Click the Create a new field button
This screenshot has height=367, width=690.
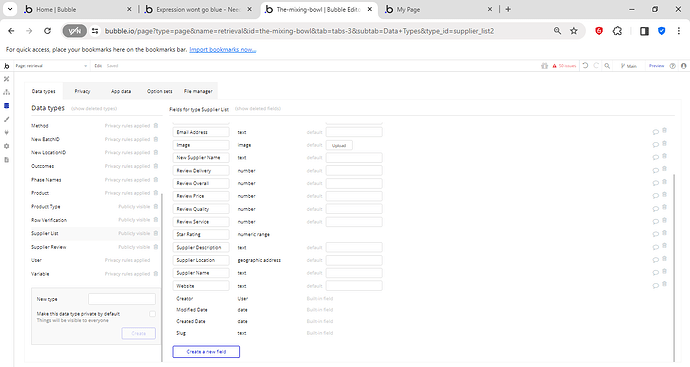[x=206, y=352]
